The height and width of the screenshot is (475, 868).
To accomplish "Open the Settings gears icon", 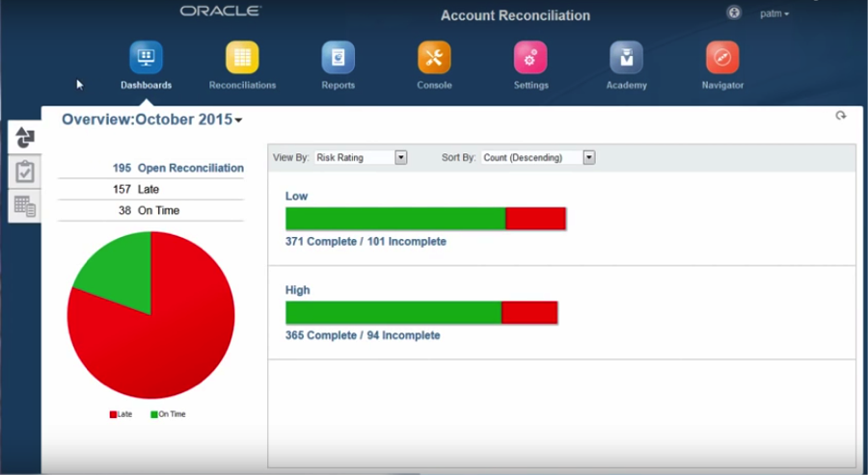I will 530,57.
